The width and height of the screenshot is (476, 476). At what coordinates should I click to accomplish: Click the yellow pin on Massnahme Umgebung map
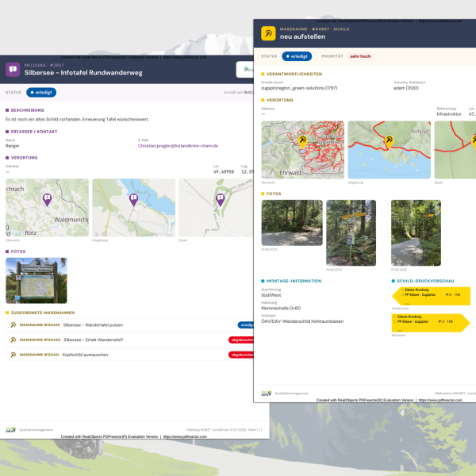pos(389,142)
